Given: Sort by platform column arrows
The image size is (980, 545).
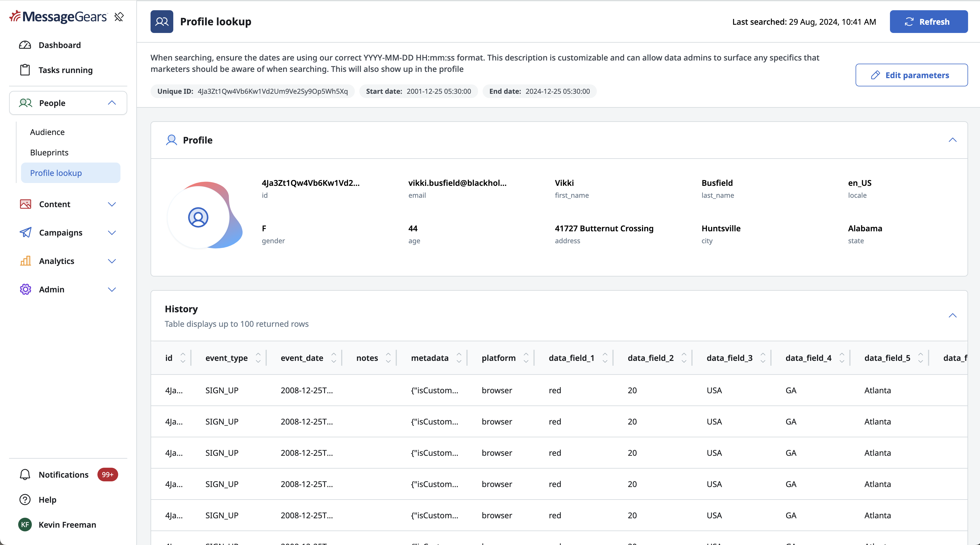Looking at the screenshot, I should coord(526,357).
